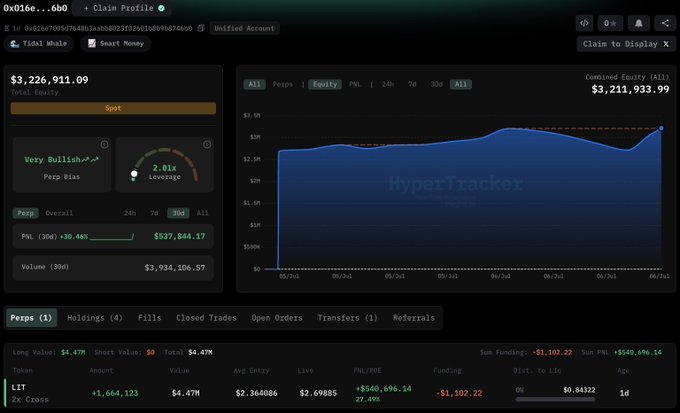
Task: Click Funding column header
Action: [x=447, y=370]
